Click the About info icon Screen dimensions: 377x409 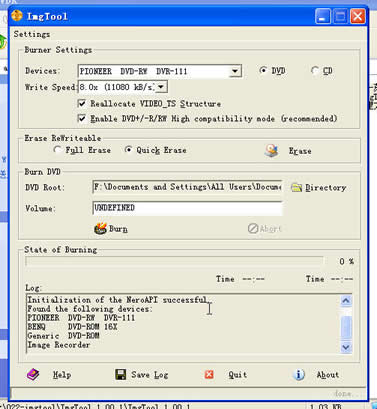299,375
